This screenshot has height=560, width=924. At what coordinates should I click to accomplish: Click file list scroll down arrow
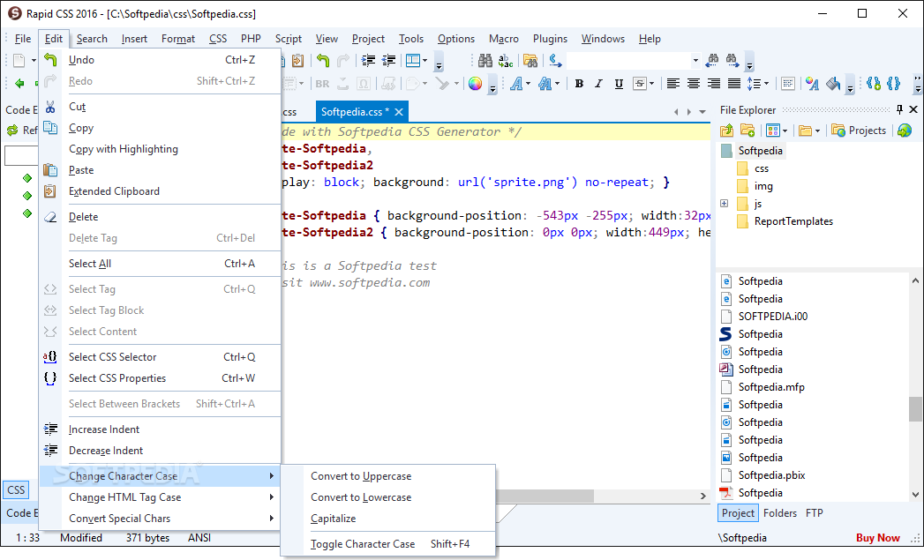coord(915,495)
